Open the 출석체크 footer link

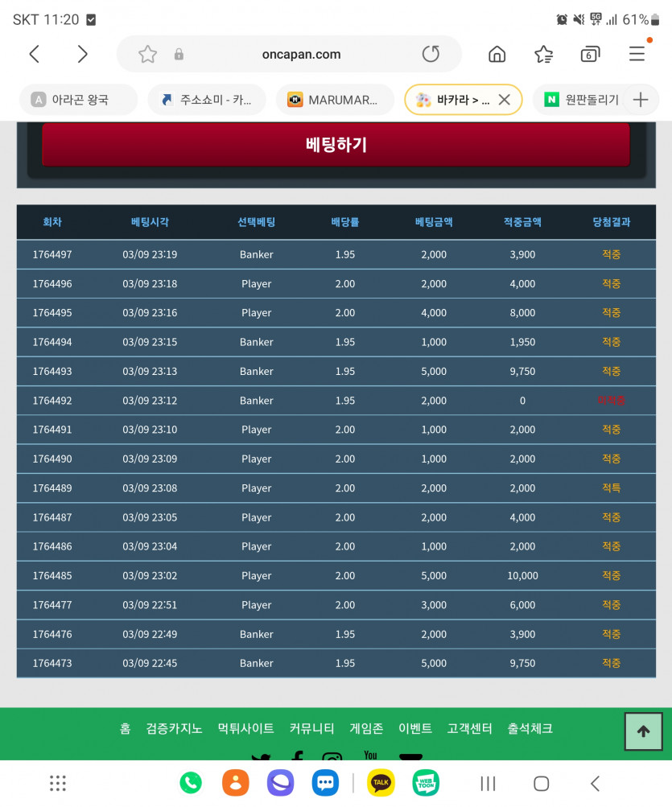530,728
